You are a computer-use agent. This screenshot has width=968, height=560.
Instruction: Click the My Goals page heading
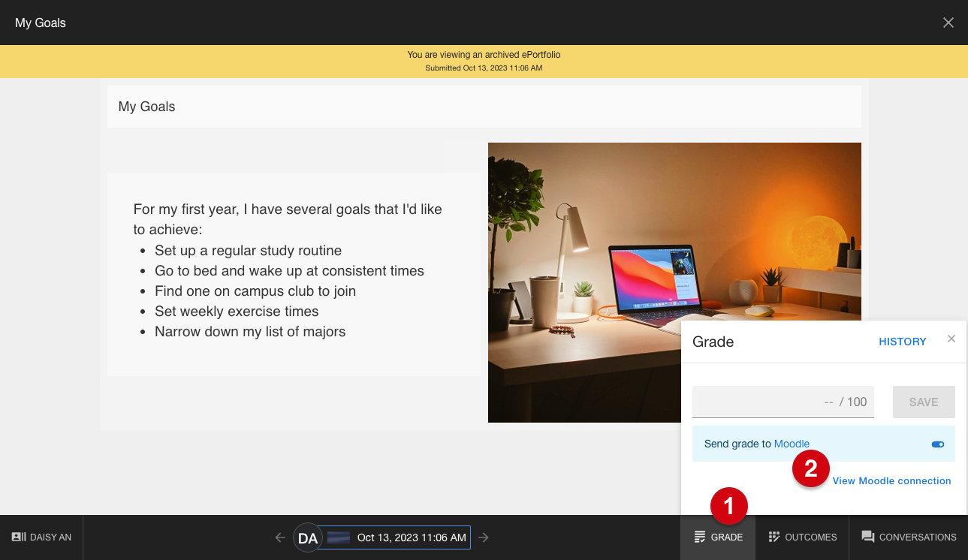click(x=146, y=107)
